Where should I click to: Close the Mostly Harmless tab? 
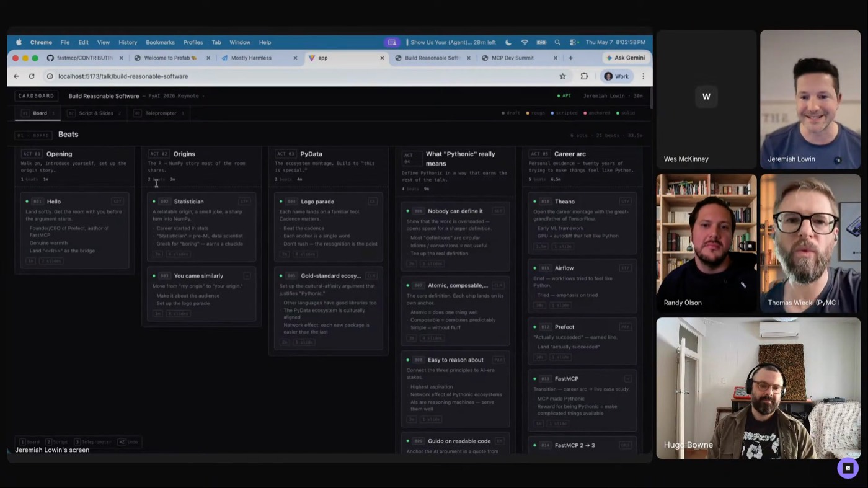(295, 58)
